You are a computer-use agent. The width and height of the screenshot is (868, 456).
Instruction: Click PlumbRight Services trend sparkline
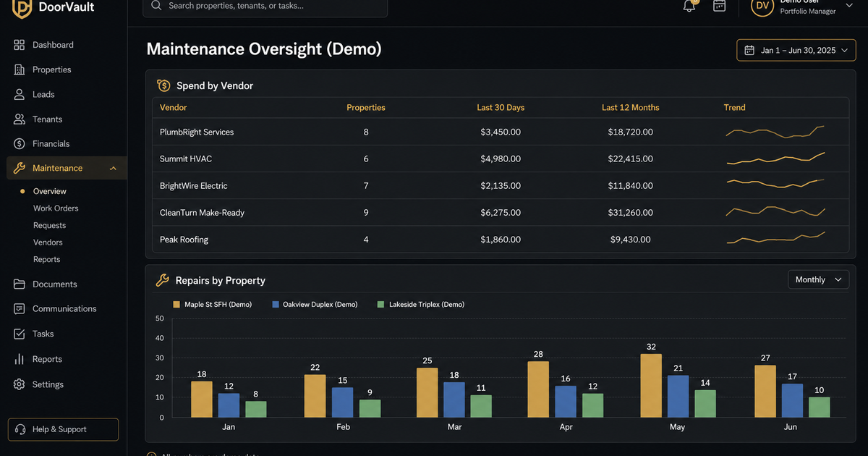[x=775, y=132]
